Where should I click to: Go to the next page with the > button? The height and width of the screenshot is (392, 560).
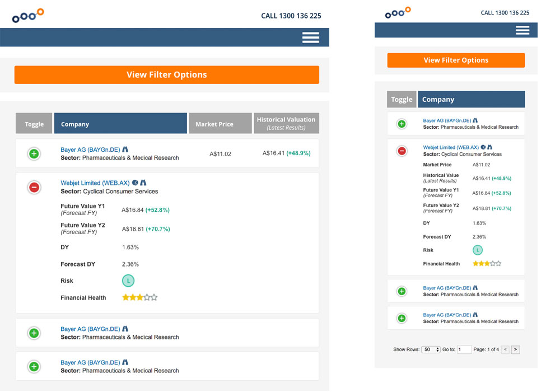pos(515,349)
